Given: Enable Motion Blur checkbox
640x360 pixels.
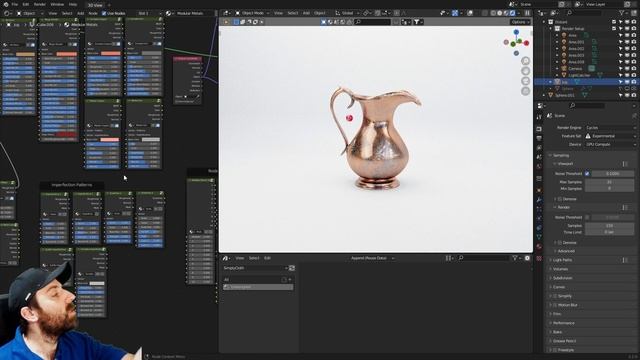Looking at the screenshot, I should [555, 305].
